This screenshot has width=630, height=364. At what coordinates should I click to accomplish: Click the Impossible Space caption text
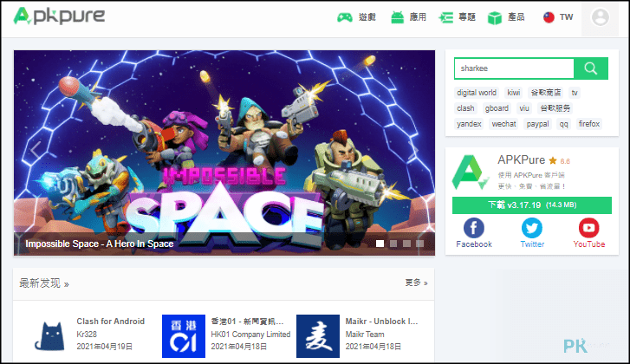[100, 244]
